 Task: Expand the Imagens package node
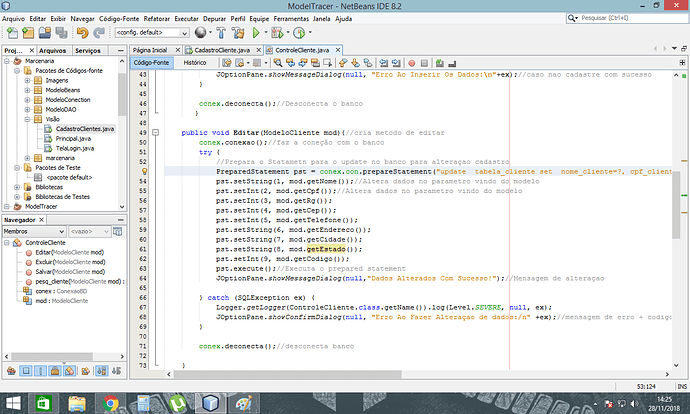[27, 81]
